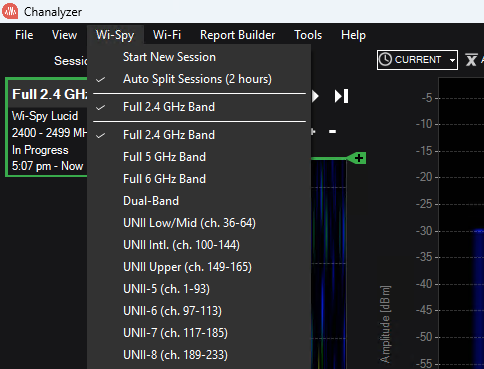
Task: Click the Chanalyzer app logo icon
Action: pos(10,12)
